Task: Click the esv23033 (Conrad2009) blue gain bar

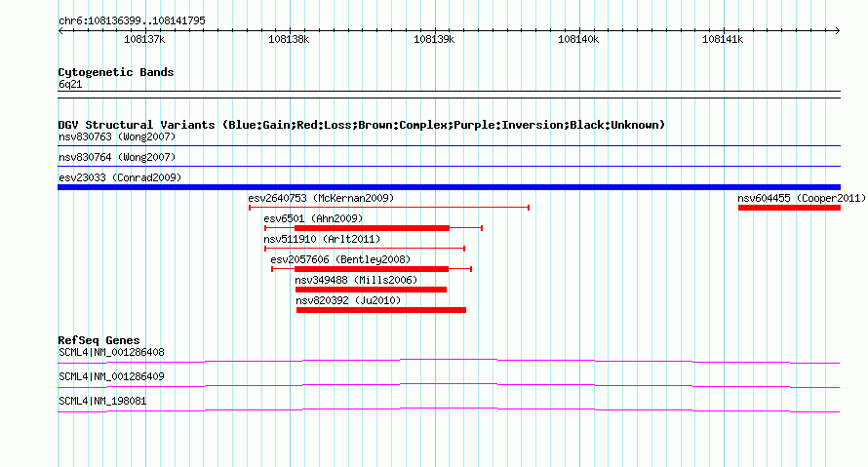Action: point(449,187)
